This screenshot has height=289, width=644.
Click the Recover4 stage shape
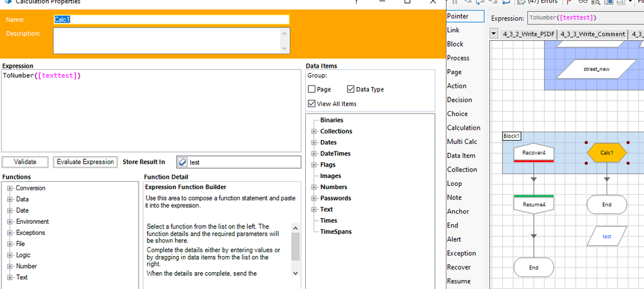tap(534, 153)
